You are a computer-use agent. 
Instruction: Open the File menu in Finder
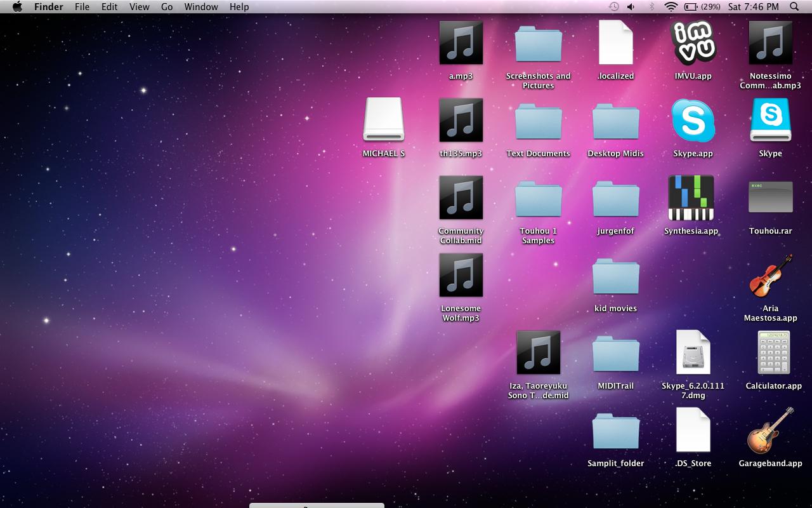point(82,7)
